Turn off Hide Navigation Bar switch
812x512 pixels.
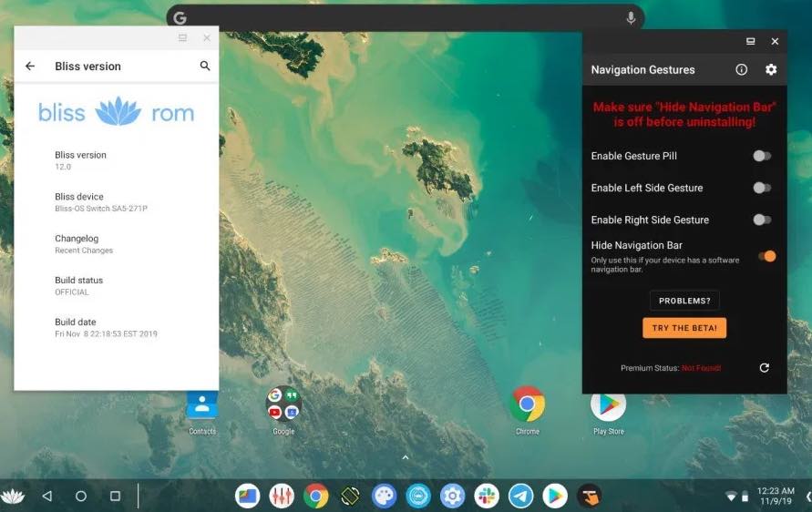(767, 256)
